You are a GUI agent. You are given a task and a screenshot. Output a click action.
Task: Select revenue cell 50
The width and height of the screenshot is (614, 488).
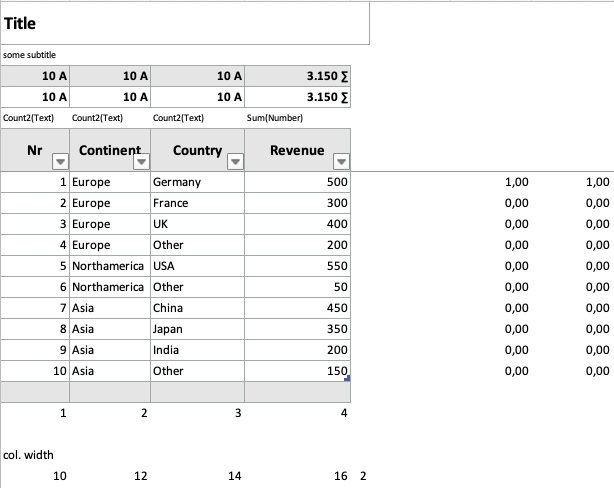(x=298, y=287)
